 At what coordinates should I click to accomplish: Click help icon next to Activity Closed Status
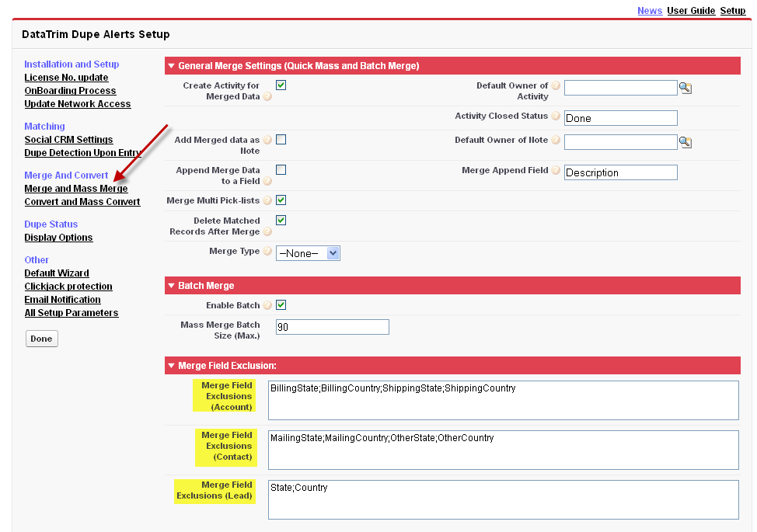tap(556, 116)
